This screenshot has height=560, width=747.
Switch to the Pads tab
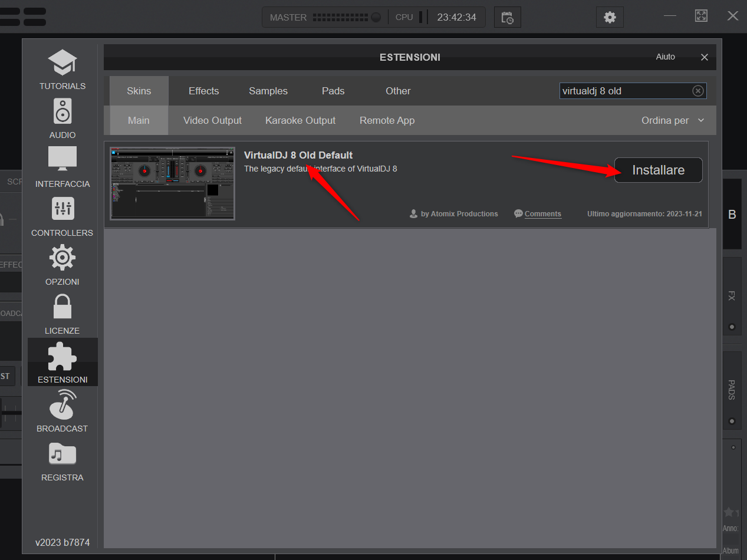(x=333, y=91)
